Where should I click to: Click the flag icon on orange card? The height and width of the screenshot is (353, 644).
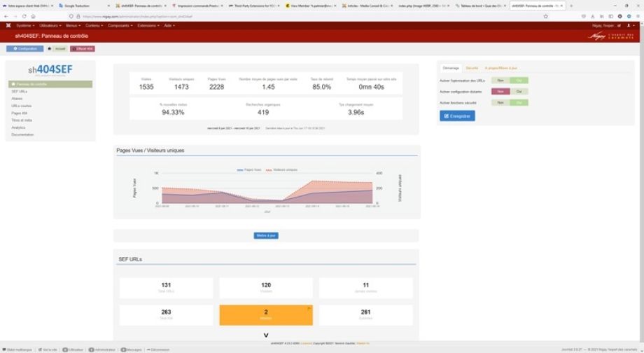pyautogui.click(x=309, y=308)
